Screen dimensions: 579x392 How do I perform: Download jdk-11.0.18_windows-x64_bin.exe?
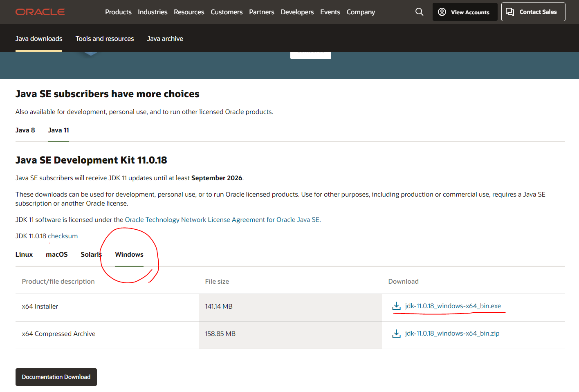pyautogui.click(x=453, y=306)
